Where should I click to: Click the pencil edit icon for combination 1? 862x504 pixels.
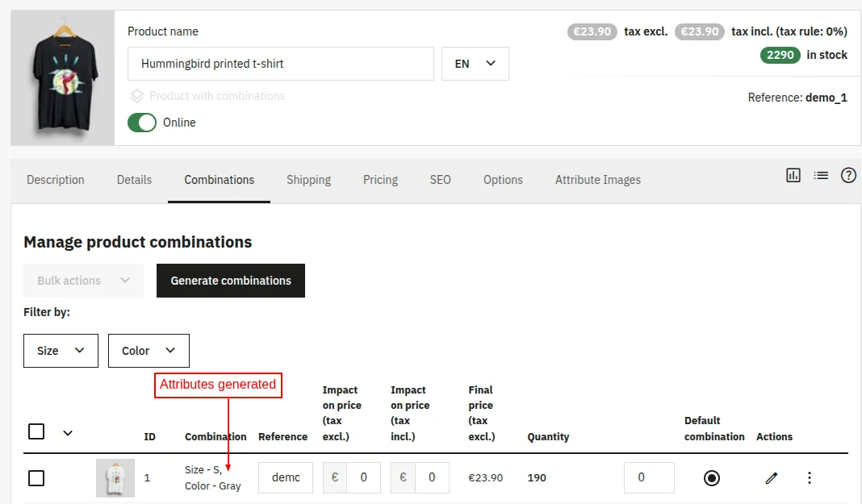tap(772, 478)
